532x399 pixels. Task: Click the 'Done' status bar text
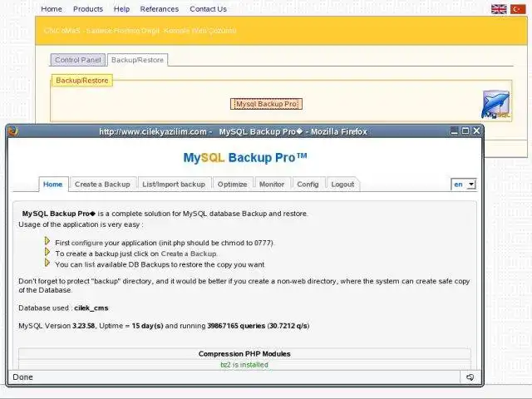point(22,377)
